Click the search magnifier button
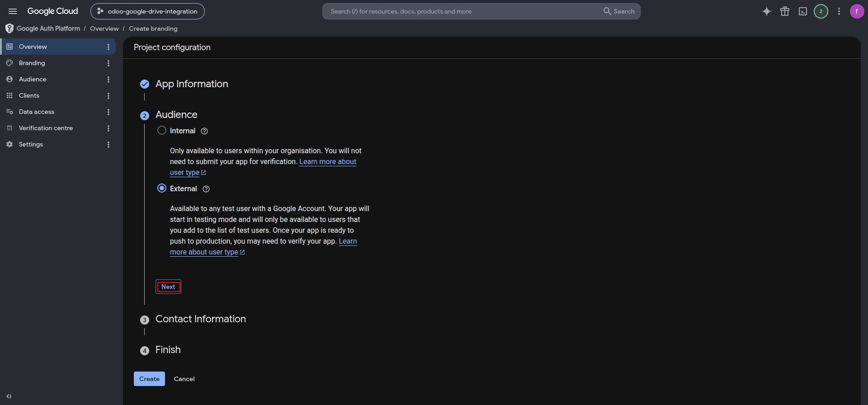 click(619, 11)
